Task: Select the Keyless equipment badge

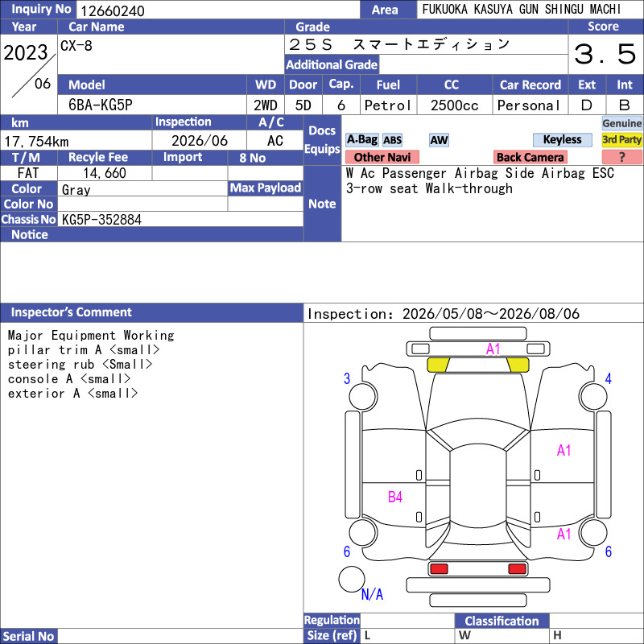Action: tap(562, 140)
